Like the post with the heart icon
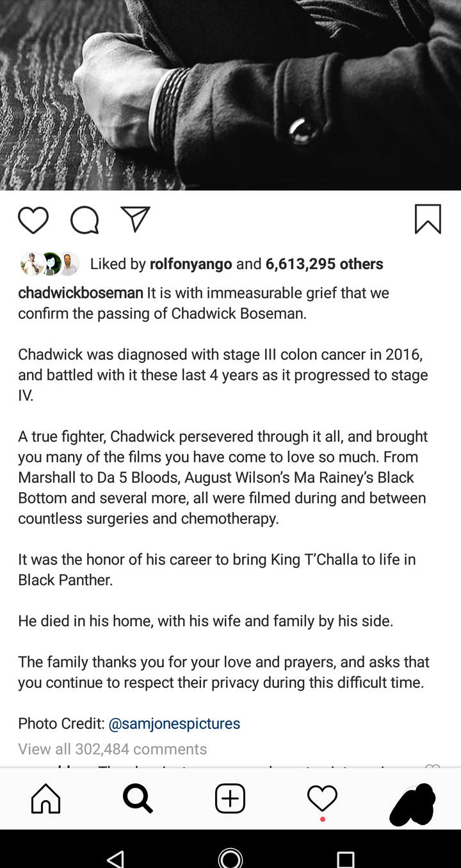 33,220
